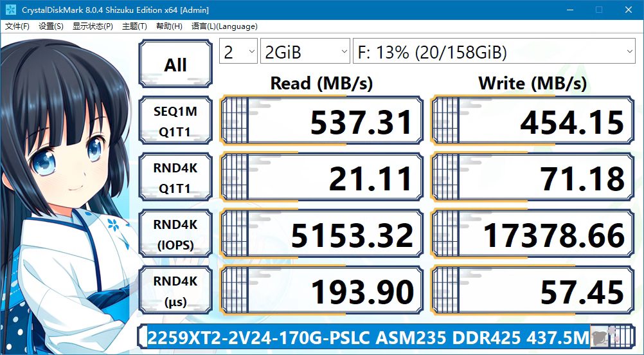Click the RND4K (IOPS) test button
The width and height of the screenshot is (644, 355).
coord(175,235)
